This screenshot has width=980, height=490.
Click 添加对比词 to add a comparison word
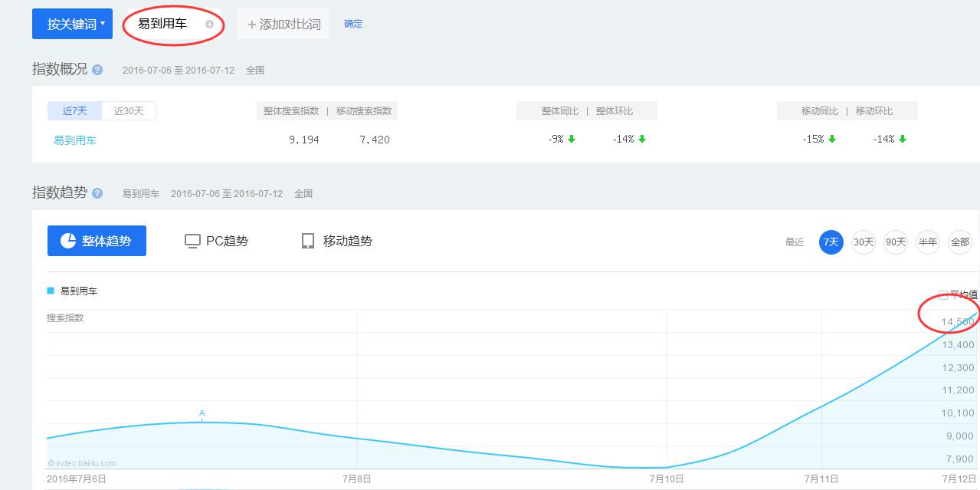point(283,24)
